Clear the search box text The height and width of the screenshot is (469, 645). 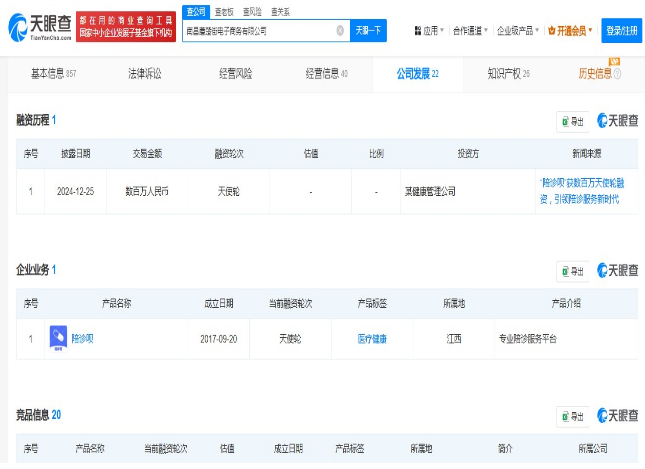pos(340,30)
